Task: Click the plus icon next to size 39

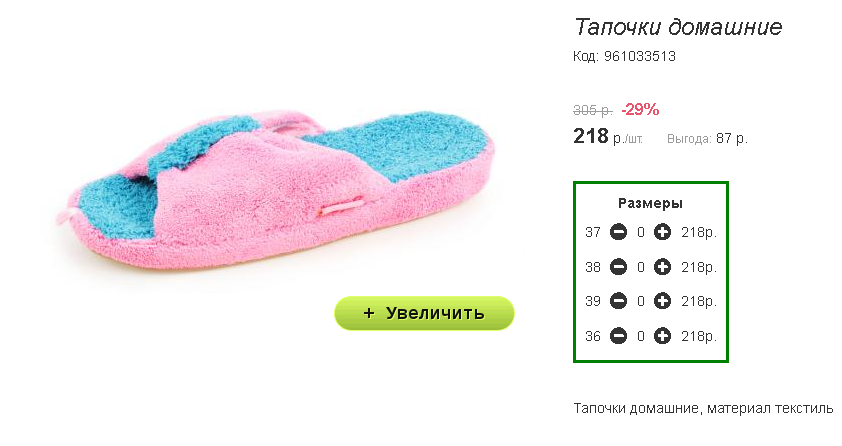Action: point(662,301)
